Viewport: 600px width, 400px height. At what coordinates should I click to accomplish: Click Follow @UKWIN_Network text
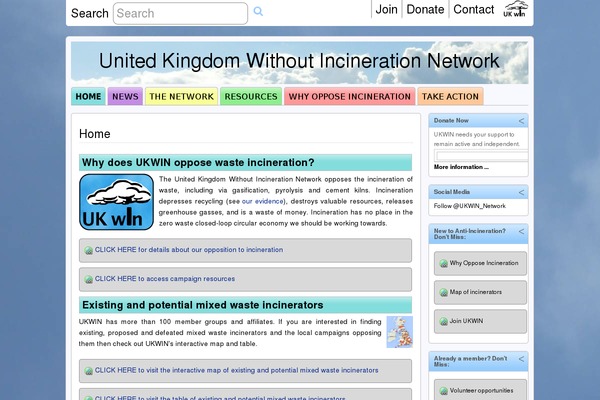pos(470,206)
